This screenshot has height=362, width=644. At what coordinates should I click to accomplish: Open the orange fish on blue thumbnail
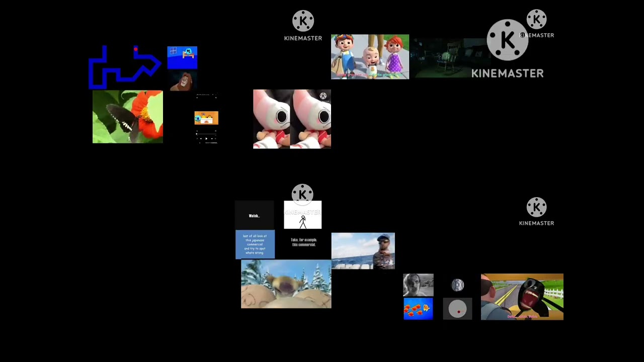click(418, 309)
